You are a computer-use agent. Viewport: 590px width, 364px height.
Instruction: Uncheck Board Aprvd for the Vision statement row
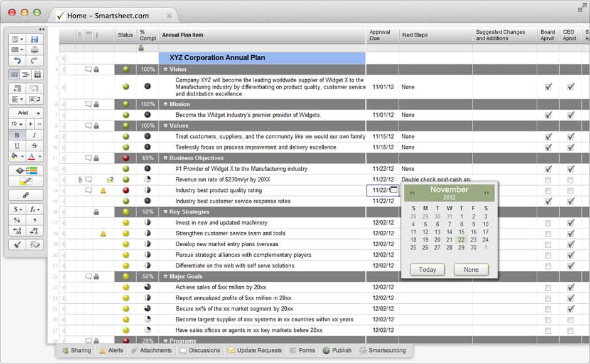click(x=548, y=87)
